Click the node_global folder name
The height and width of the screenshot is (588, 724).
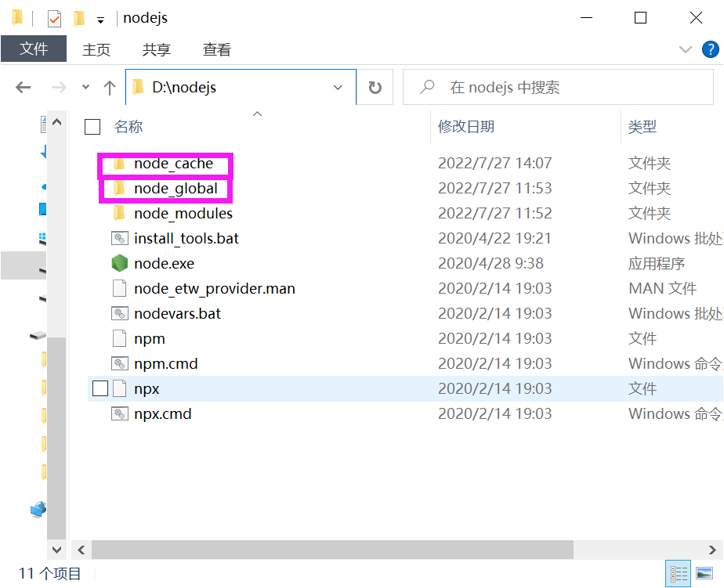(176, 189)
